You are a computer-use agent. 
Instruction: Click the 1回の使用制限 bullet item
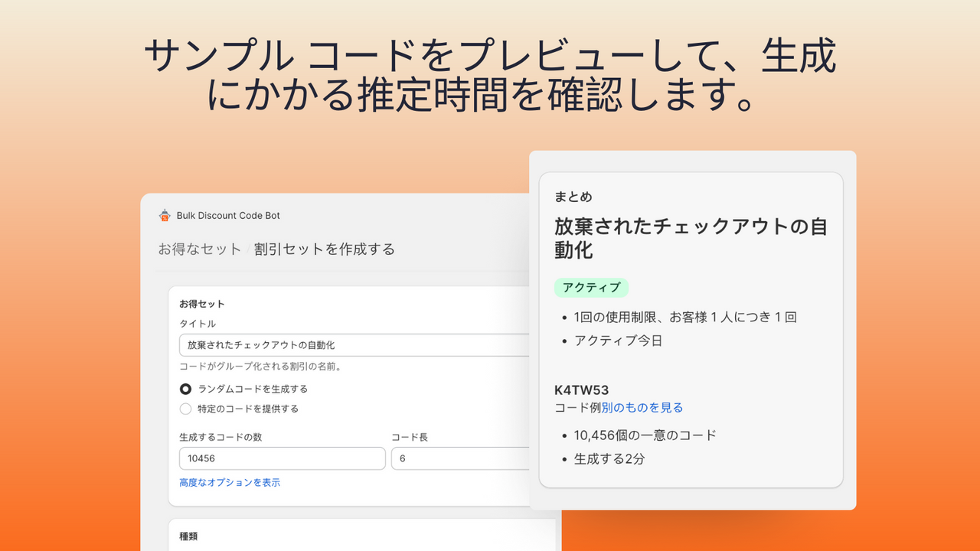(x=686, y=317)
